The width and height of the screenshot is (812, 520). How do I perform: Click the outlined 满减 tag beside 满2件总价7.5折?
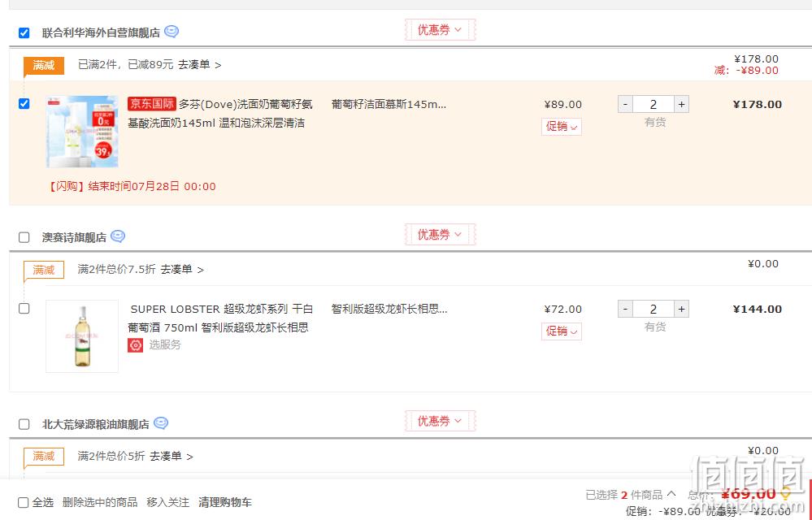point(44,270)
